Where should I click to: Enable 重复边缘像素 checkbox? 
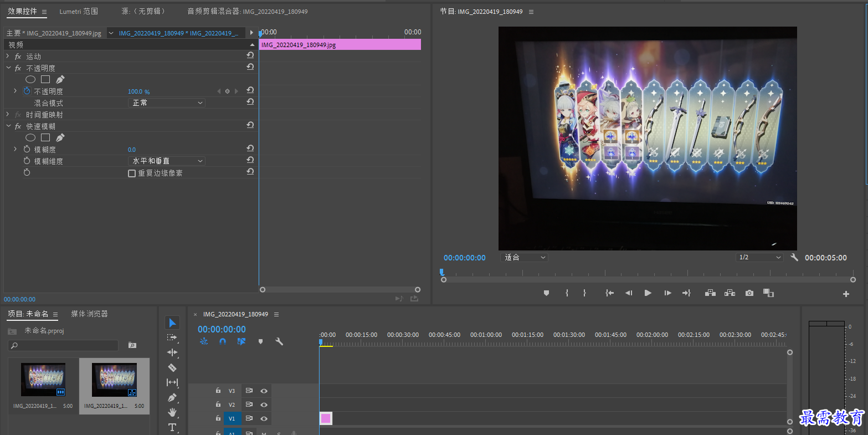pos(132,173)
